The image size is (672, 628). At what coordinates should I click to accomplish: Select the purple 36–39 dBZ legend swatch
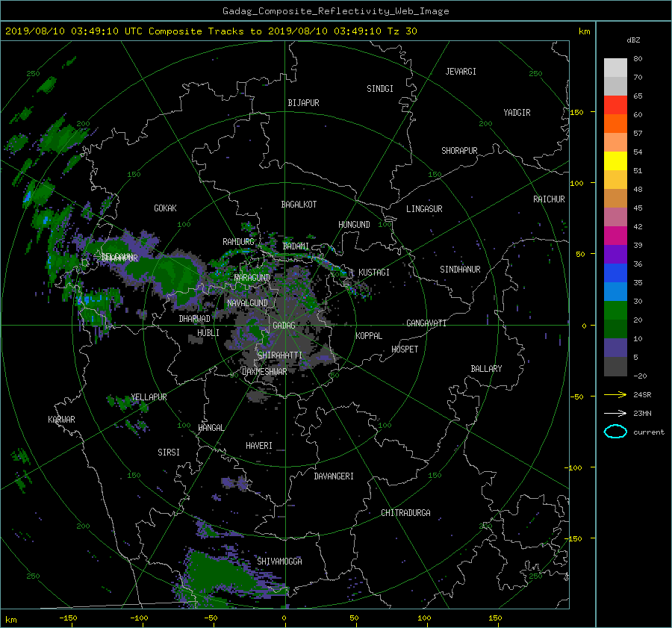615,254
